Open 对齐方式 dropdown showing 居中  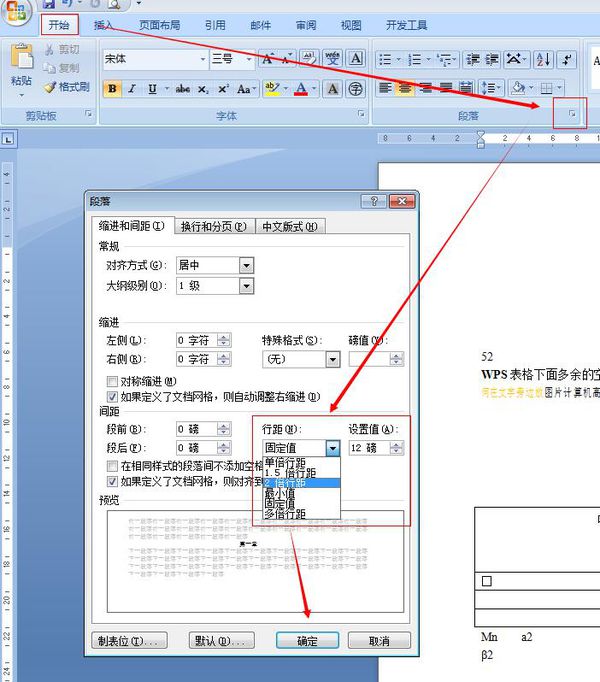[246, 265]
